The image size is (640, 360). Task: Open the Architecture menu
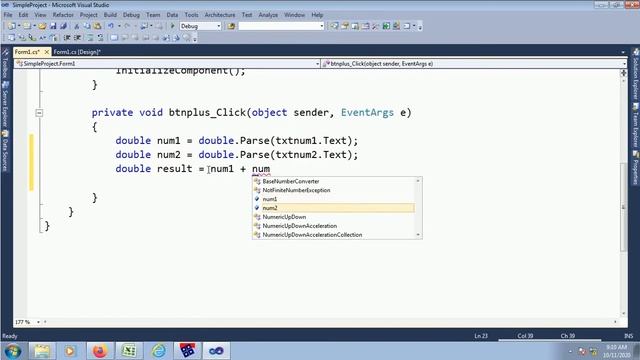click(220, 15)
